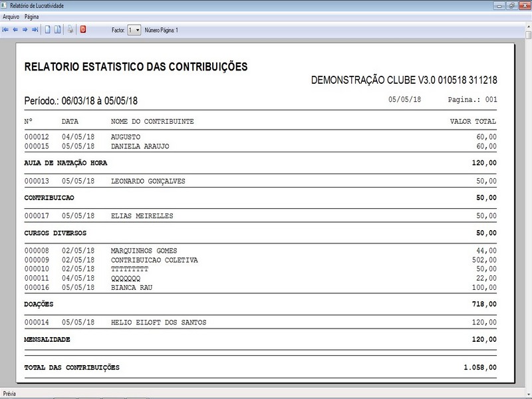This screenshot has width=532, height=399.
Task: Select the 'TTTTTTTTT' entry
Action: (x=130, y=269)
